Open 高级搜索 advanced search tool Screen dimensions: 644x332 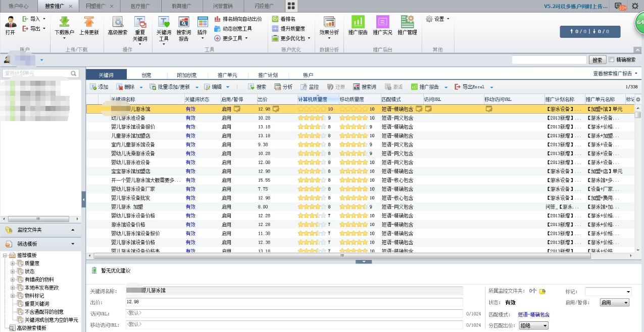coord(118,22)
